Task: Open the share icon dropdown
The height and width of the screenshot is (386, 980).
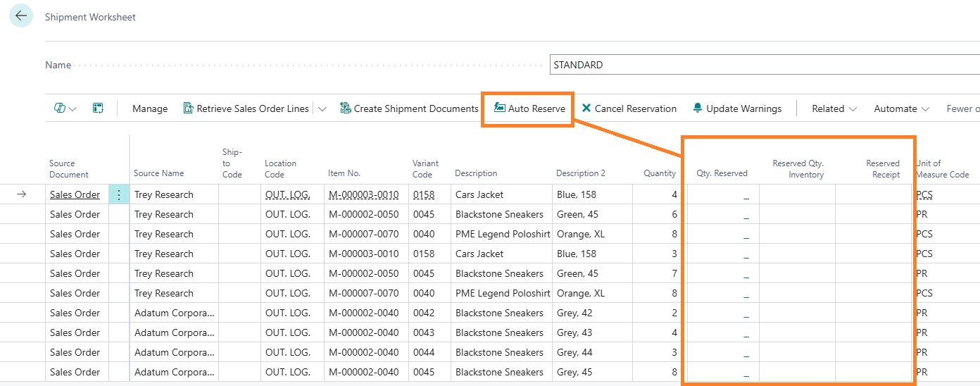Action: coord(65,108)
